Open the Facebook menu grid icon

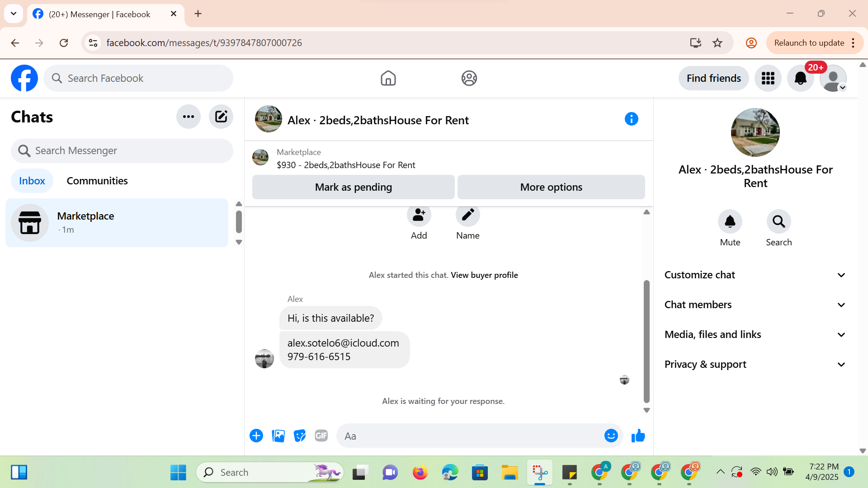[768, 78]
